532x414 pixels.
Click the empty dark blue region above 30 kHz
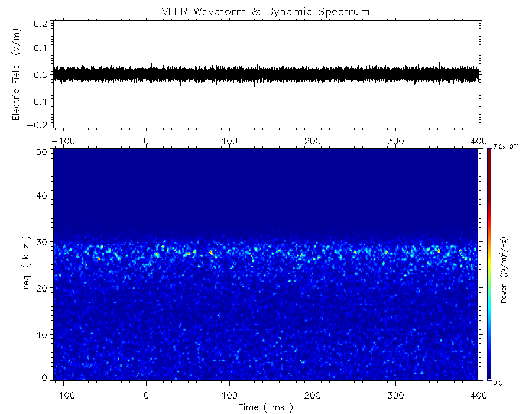coord(266,189)
